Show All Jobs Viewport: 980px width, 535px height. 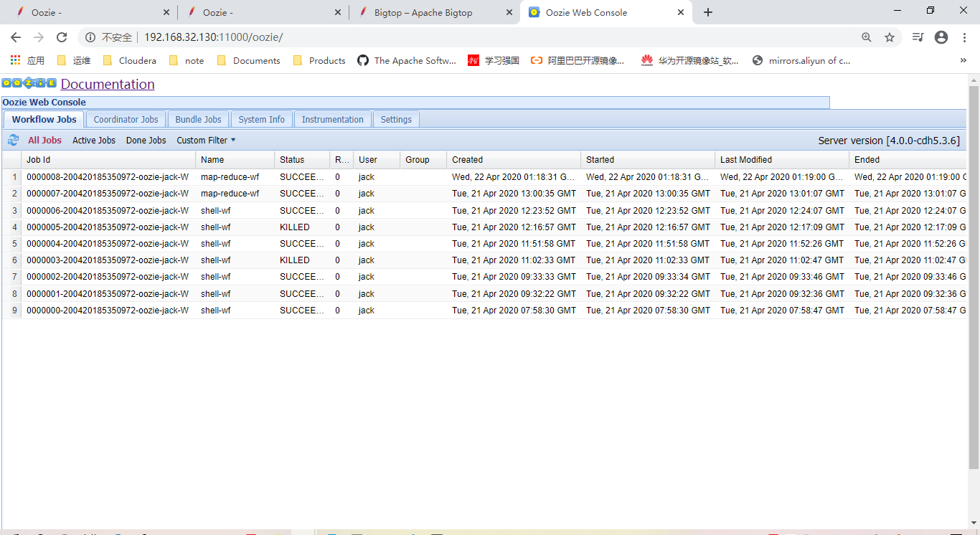(44, 141)
